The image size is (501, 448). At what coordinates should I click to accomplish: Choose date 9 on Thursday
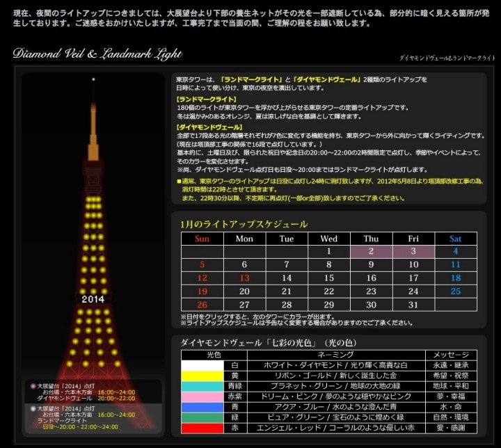click(x=371, y=265)
